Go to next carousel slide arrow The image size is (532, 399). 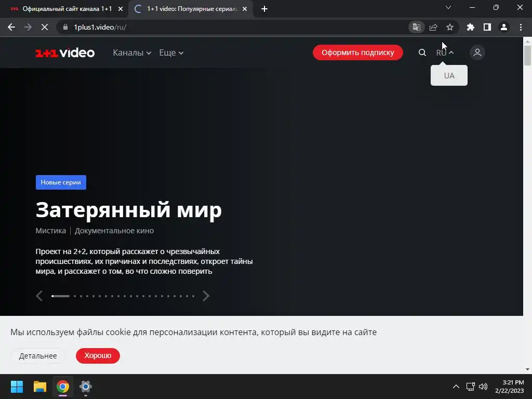coord(206,296)
